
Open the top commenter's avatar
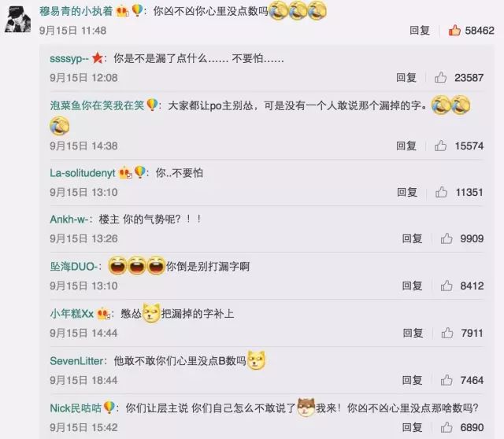18,20
